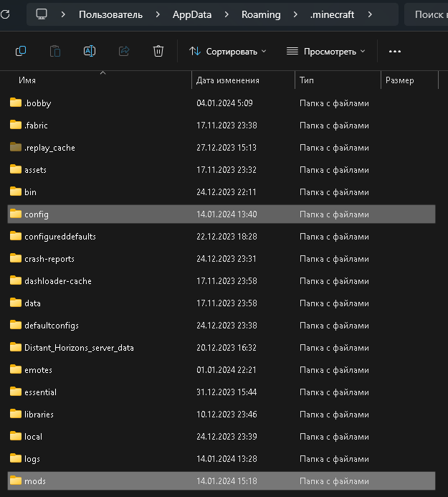The image size is (448, 497).
Task: Open the Просмотреть view dropdown
Action: tap(326, 52)
